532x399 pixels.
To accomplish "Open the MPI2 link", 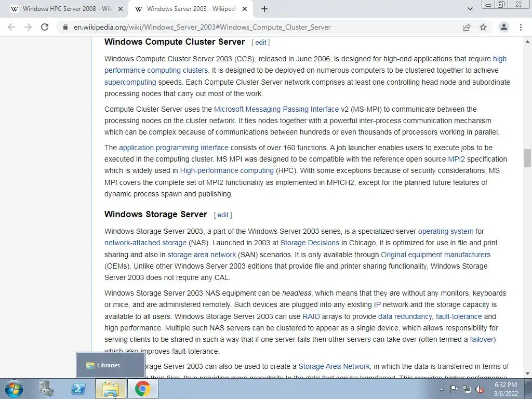I will point(456,159).
